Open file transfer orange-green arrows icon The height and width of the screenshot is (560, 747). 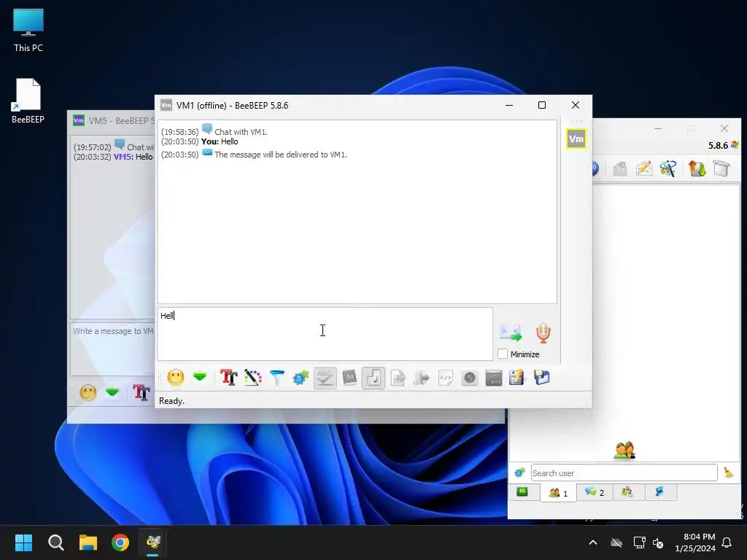point(697,168)
